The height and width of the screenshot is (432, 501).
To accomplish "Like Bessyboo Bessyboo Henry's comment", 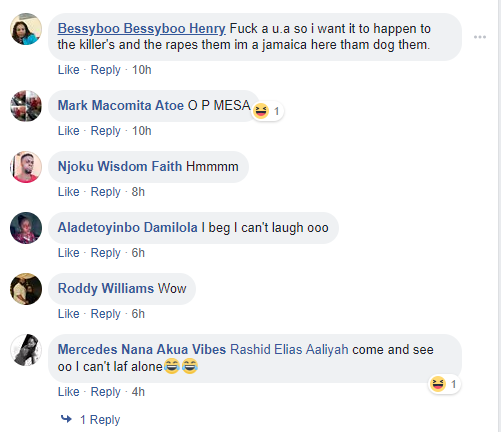I will 69,70.
